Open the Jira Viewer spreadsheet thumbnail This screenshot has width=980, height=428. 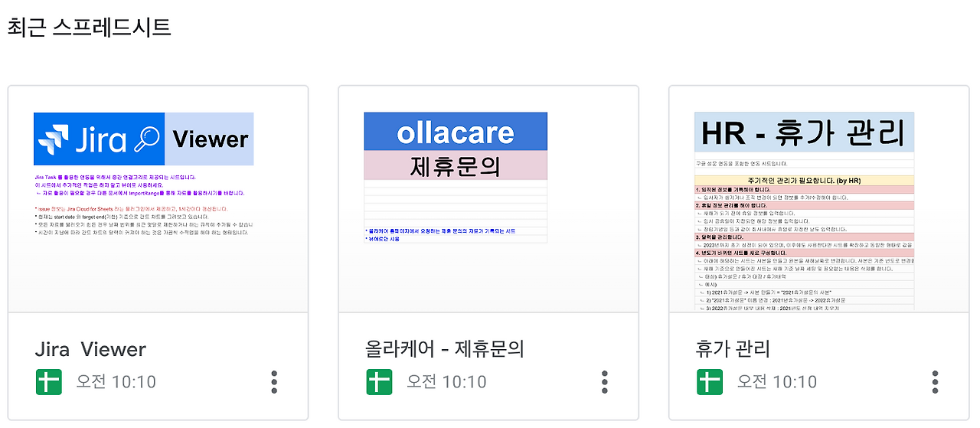click(x=158, y=199)
